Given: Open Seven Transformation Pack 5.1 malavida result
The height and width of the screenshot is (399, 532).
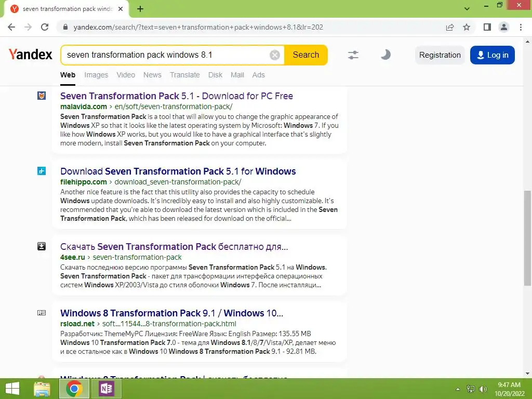Looking at the screenshot, I should point(177,96).
